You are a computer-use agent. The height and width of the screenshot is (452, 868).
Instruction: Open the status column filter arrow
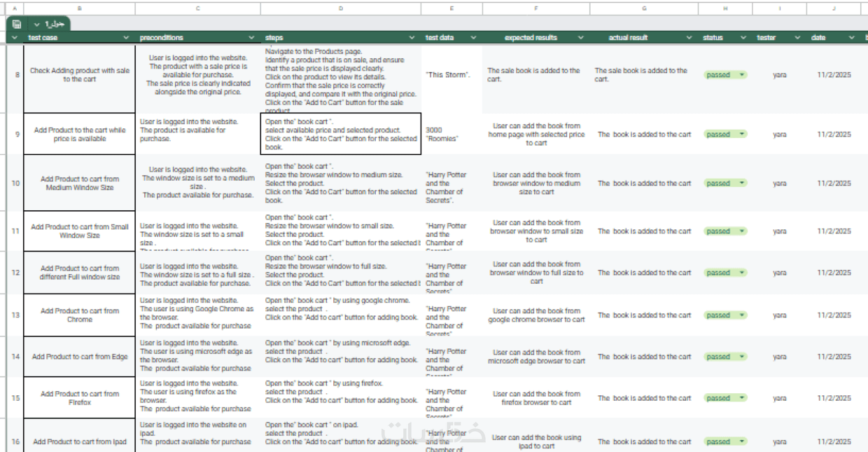click(x=743, y=38)
